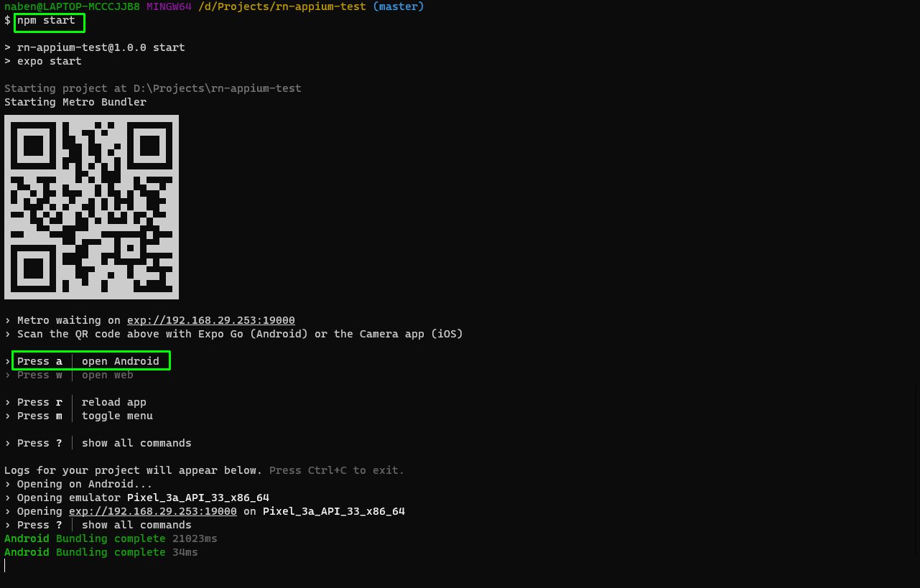
Task: Click the exp:// link in the Opening line
Action: click(153, 511)
